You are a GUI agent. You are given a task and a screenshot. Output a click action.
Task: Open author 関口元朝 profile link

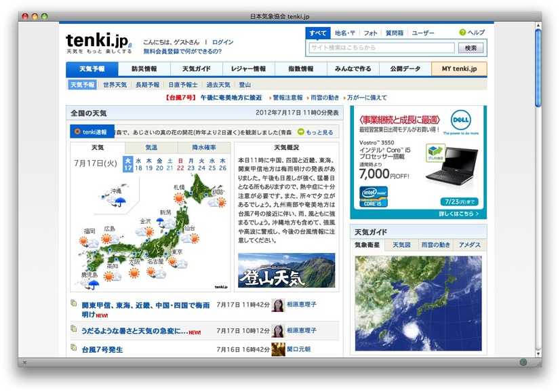(x=298, y=349)
